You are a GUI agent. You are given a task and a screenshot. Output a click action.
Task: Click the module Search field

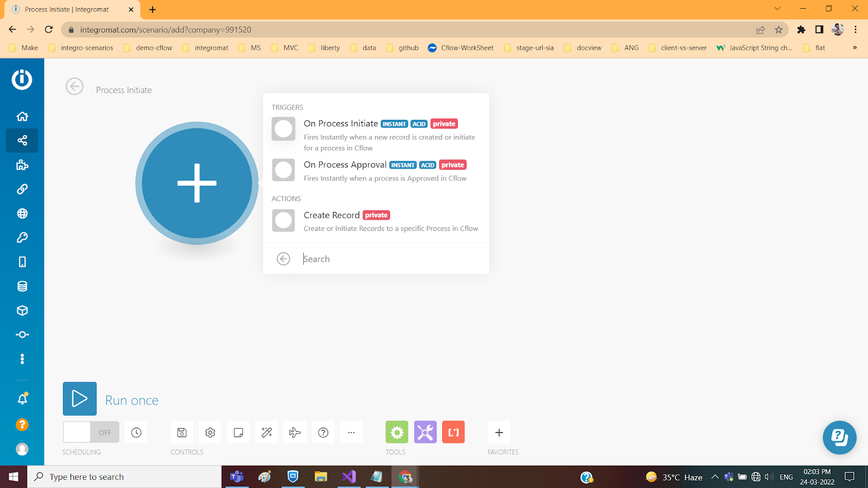tap(391, 259)
